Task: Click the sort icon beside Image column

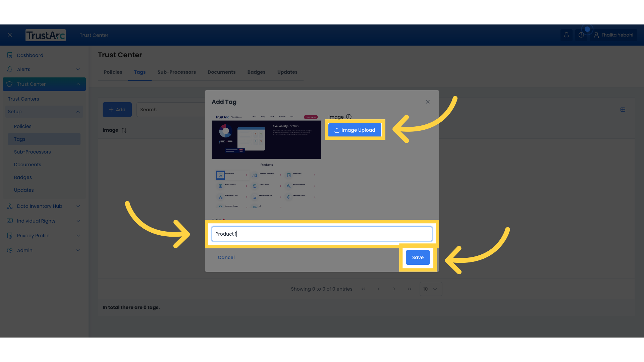Action: [x=124, y=130]
